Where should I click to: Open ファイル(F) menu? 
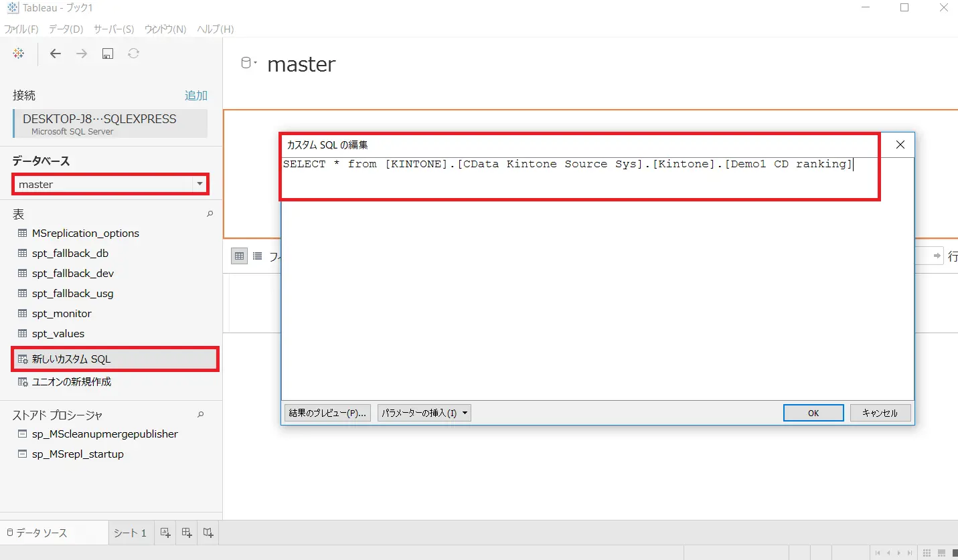21,29
